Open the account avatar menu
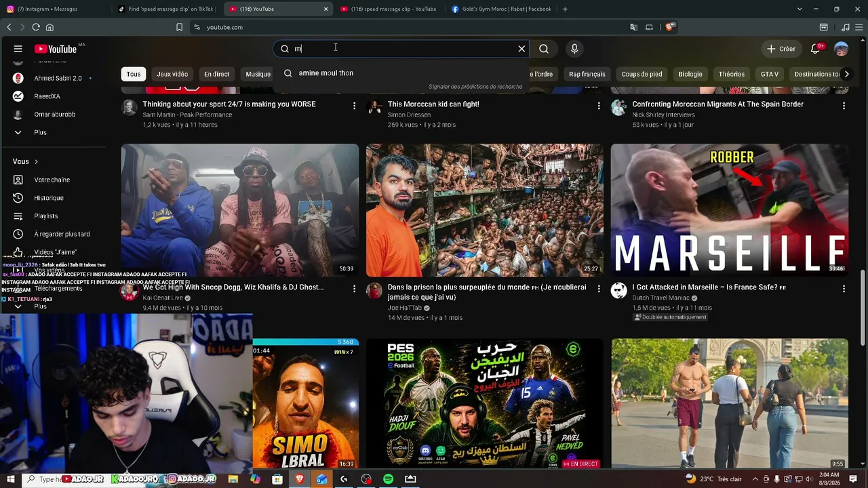The height and width of the screenshot is (488, 868). [842, 49]
